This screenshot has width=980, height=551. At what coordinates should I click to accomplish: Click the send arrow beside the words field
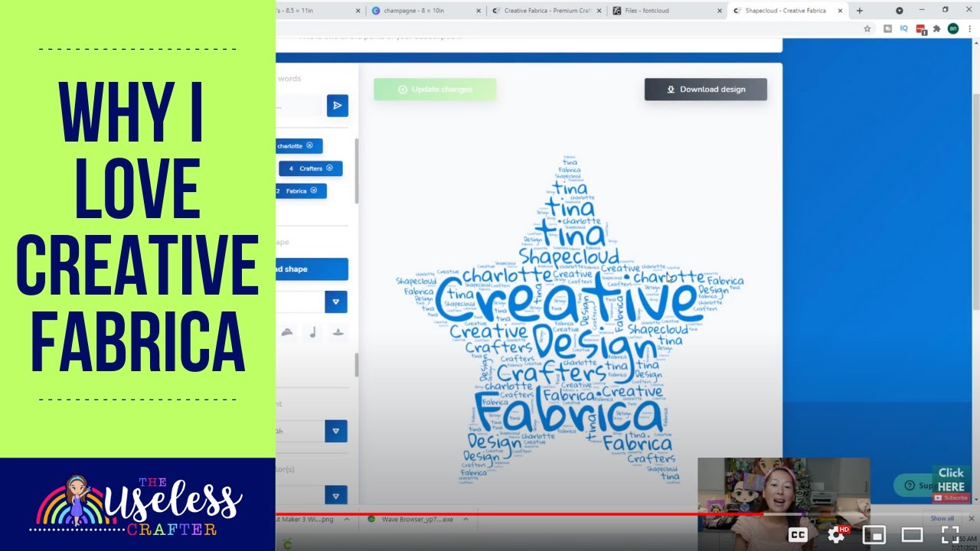337,106
